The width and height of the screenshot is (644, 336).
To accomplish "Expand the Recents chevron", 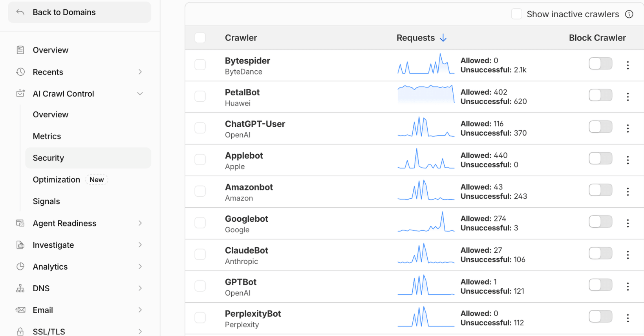I will point(140,72).
